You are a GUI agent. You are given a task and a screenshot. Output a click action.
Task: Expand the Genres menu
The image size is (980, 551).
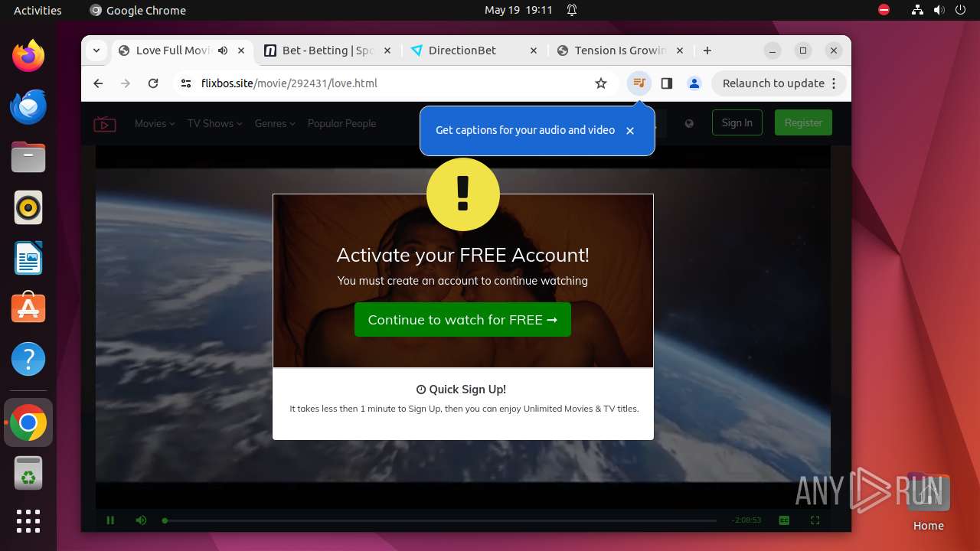pyautogui.click(x=275, y=123)
